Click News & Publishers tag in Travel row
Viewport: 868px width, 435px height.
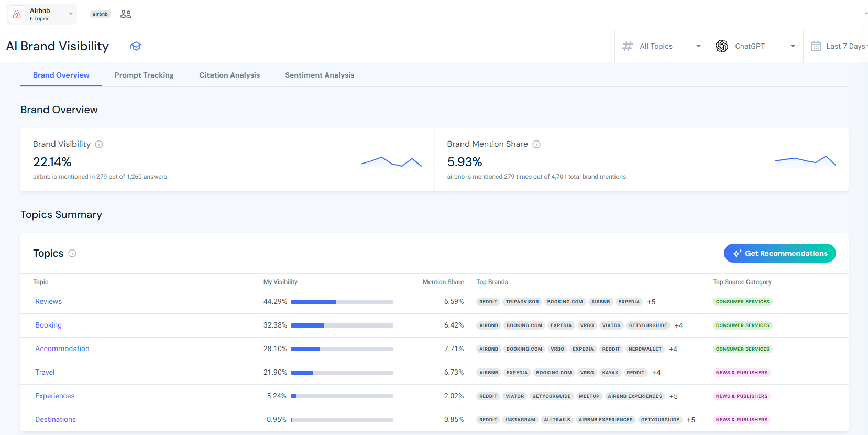click(742, 373)
